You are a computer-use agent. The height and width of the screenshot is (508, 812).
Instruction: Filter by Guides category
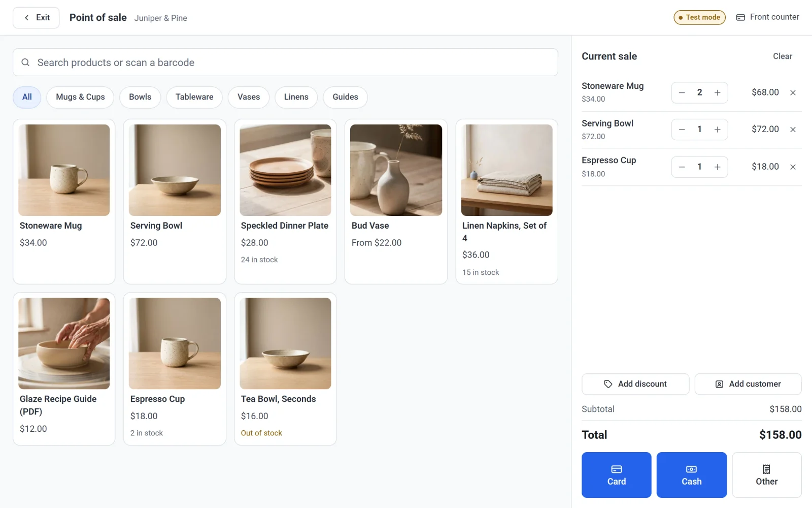tap(345, 97)
